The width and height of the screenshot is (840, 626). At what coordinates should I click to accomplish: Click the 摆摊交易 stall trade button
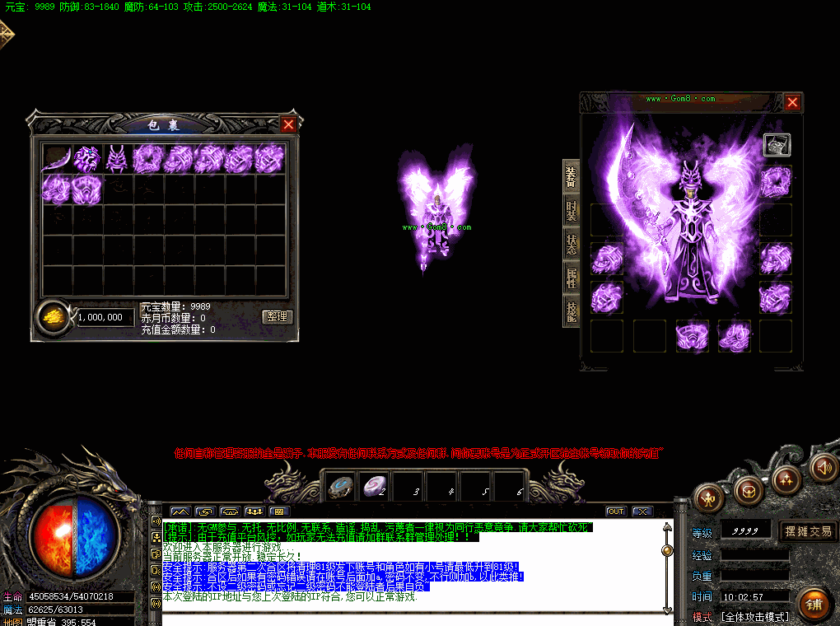click(808, 531)
